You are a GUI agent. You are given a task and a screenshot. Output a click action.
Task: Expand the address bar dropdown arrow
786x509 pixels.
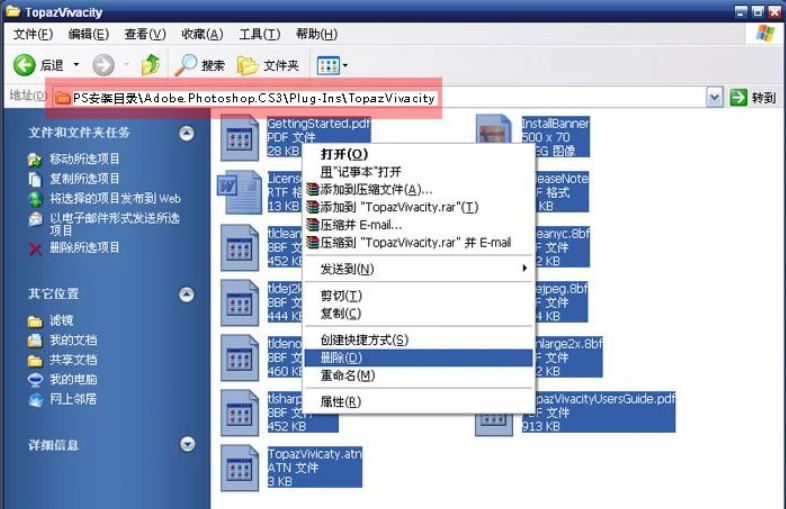714,97
